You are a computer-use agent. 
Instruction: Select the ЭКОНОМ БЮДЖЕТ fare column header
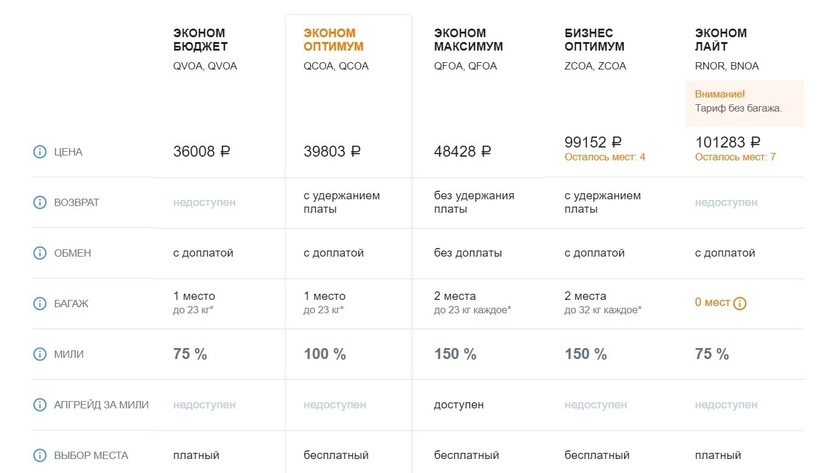[x=200, y=40]
